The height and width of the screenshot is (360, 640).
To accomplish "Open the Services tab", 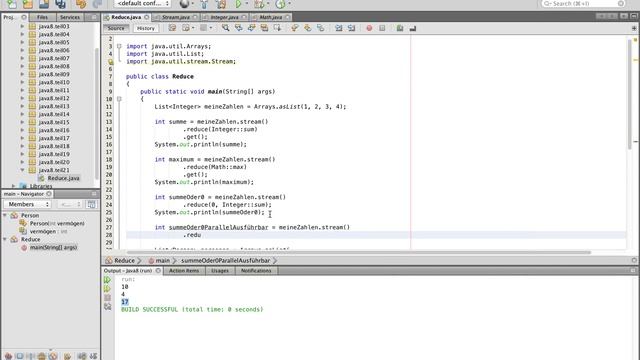I will (x=70, y=17).
